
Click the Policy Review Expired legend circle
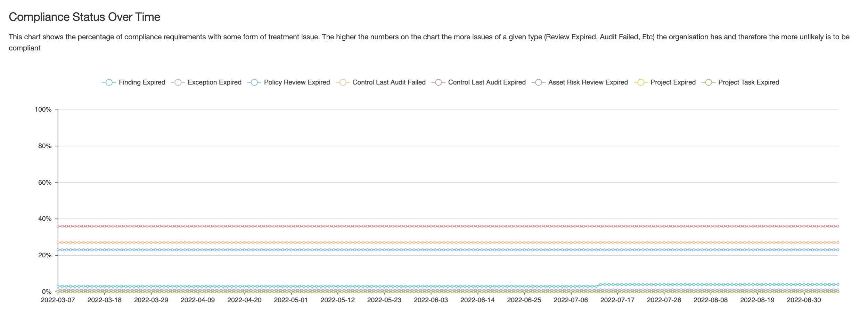(254, 82)
